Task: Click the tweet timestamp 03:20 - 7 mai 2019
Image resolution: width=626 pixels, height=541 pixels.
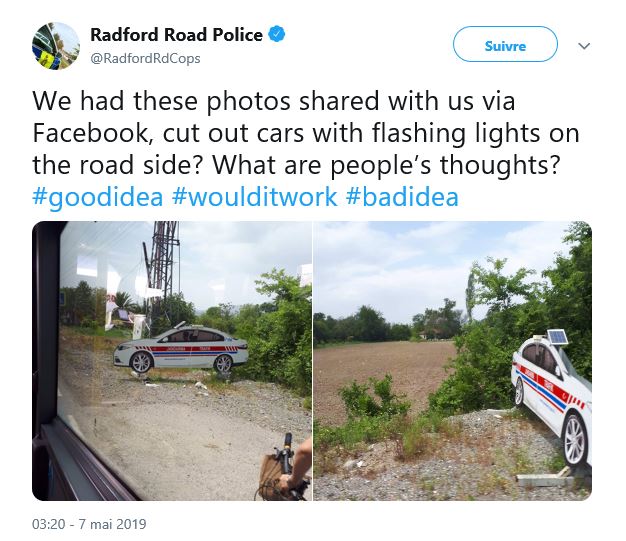Action: [x=89, y=524]
